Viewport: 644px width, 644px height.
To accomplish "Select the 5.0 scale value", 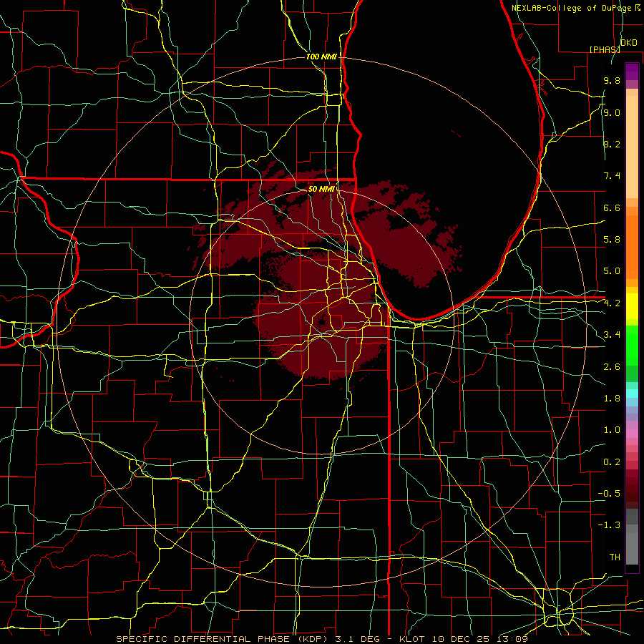I will tap(612, 271).
